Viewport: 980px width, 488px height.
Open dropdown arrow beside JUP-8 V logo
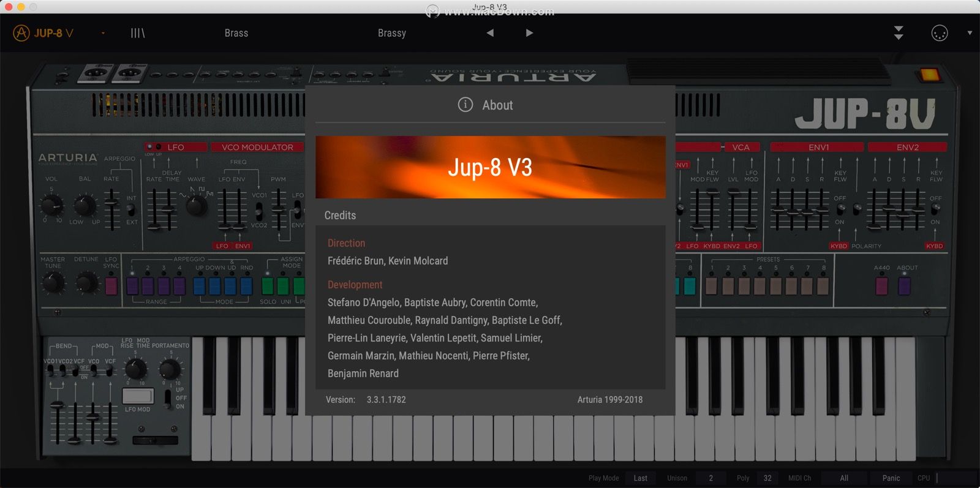coord(103,33)
